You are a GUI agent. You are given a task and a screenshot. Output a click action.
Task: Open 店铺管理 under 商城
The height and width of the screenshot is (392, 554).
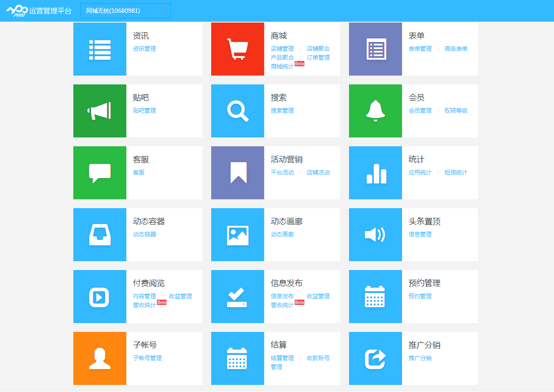coord(282,49)
